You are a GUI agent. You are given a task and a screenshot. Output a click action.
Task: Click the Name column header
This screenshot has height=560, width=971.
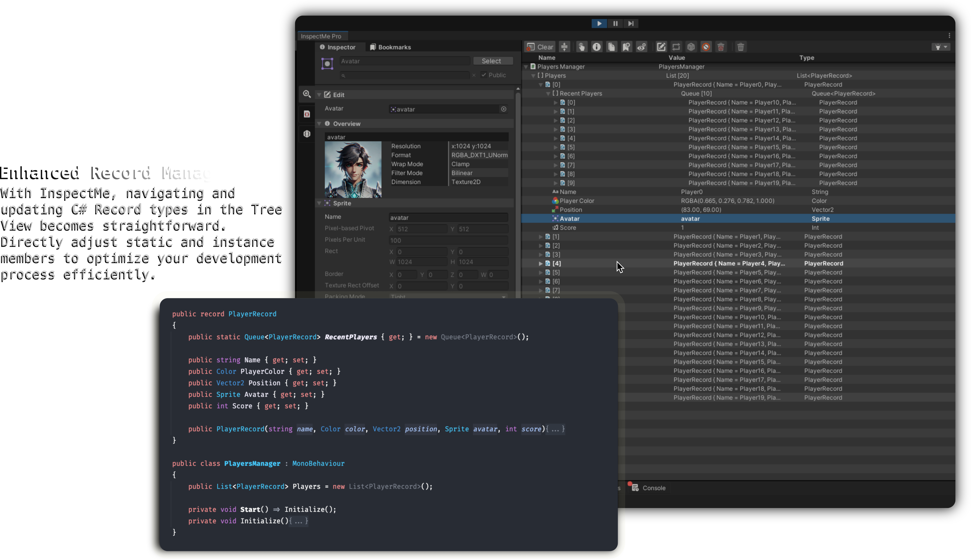tap(546, 58)
